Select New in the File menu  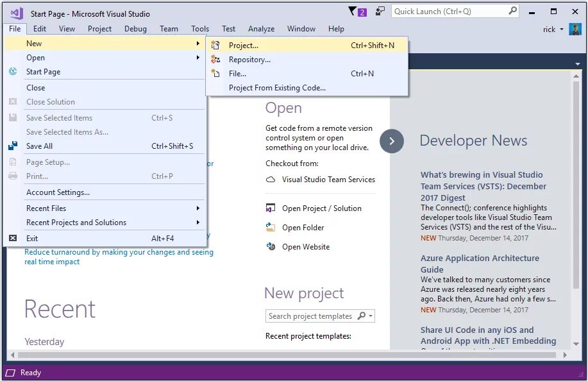coord(105,44)
